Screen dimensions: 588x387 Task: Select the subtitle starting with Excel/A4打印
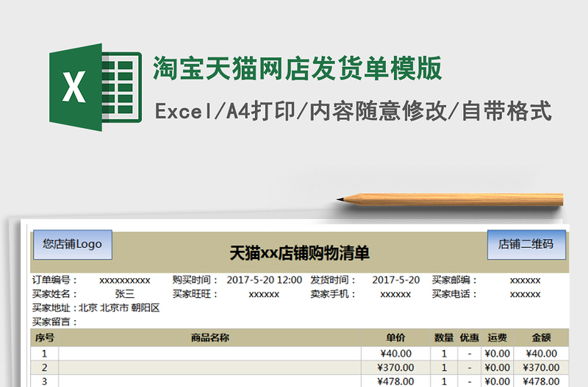[x=354, y=111]
